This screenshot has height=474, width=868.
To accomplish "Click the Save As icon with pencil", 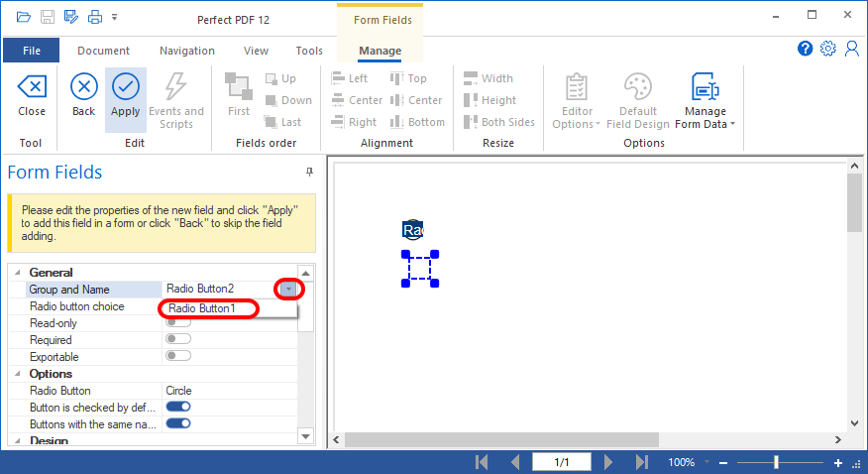I will click(x=71, y=17).
